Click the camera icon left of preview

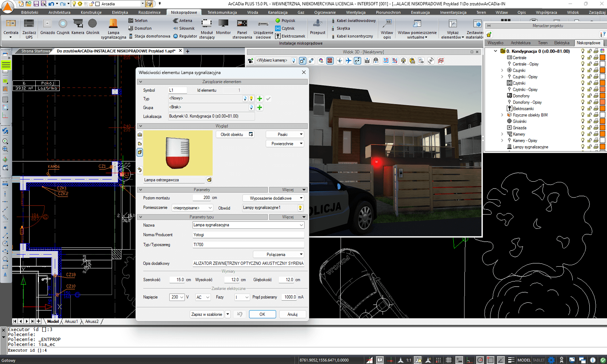140,135
